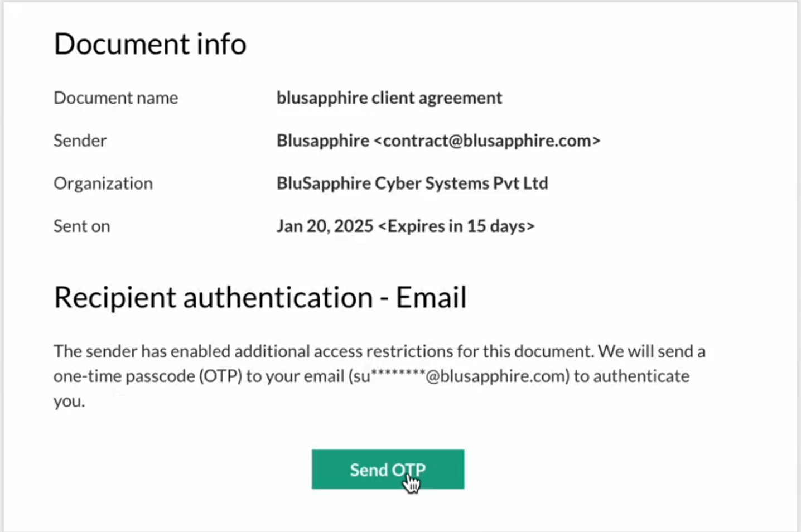The width and height of the screenshot is (801, 532).
Task: Select the blusapphire client agreement title
Action: point(389,98)
